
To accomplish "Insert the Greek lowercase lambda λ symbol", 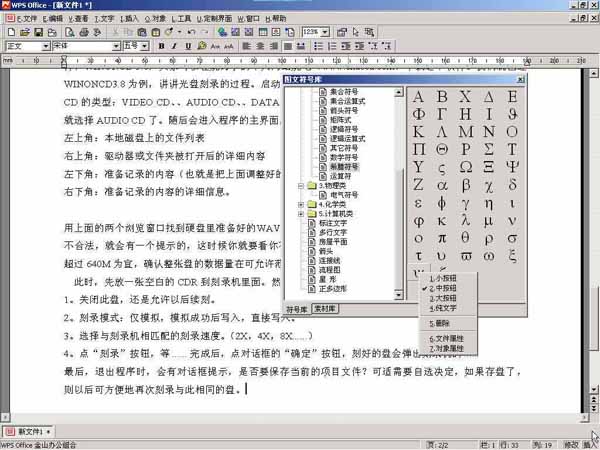I will click(x=466, y=220).
